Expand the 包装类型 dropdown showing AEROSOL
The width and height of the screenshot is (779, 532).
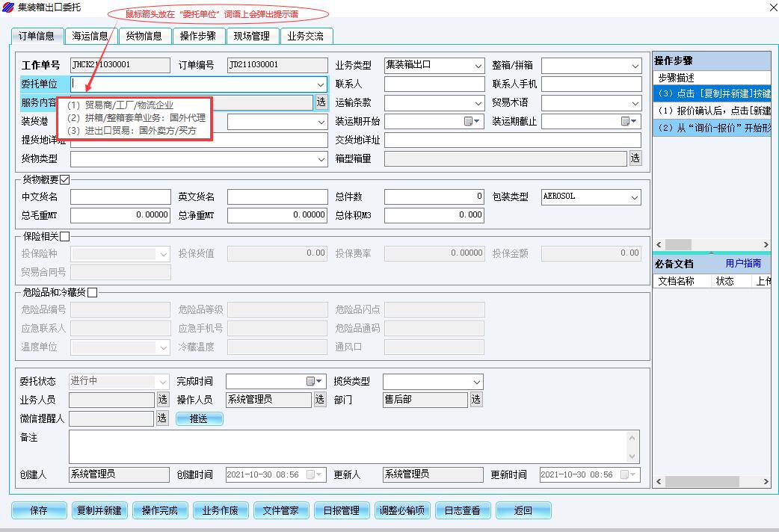click(x=634, y=197)
